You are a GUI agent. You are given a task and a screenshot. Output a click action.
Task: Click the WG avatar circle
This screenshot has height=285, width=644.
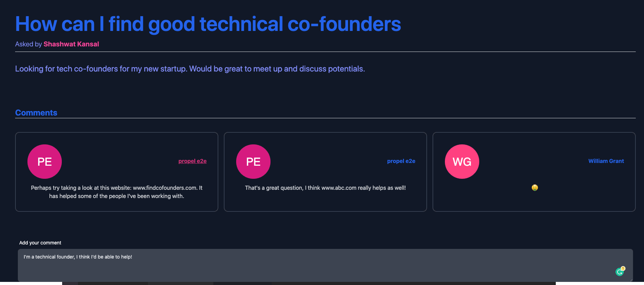pos(462,162)
